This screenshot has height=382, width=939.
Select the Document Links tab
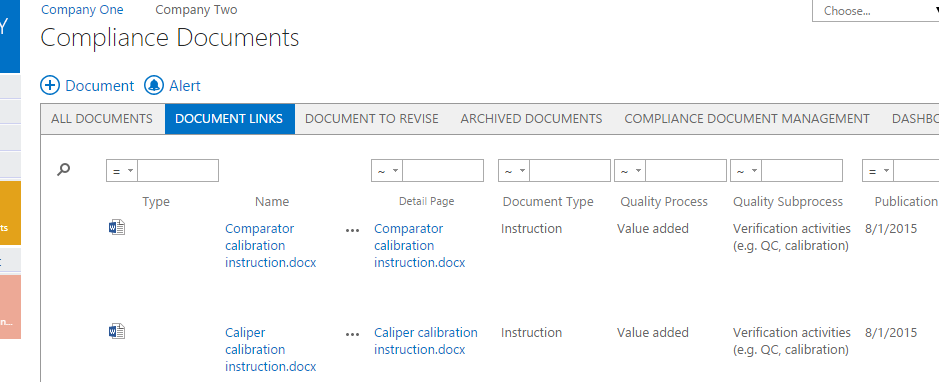tap(229, 119)
